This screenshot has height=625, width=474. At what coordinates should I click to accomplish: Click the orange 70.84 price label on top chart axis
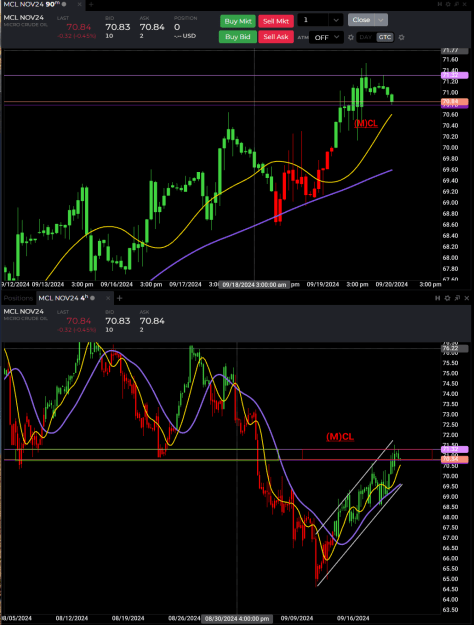pyautogui.click(x=454, y=102)
